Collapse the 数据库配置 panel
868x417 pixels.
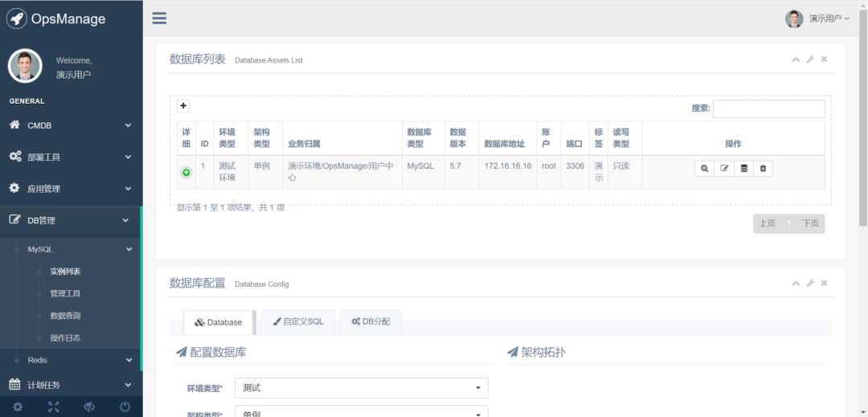pyautogui.click(x=796, y=284)
